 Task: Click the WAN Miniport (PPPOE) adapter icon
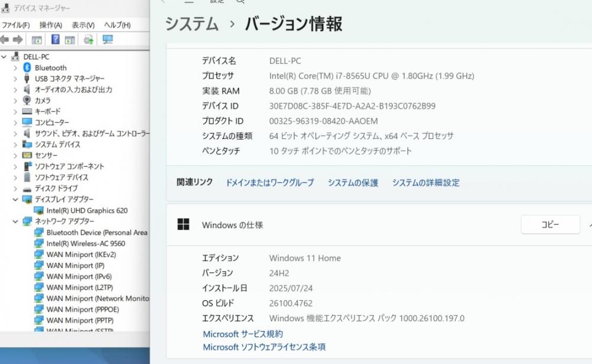[38, 309]
